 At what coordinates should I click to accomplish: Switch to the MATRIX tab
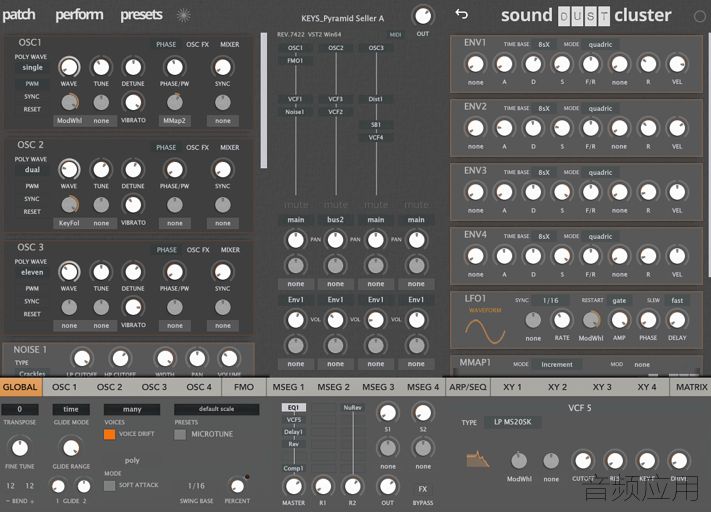click(691, 387)
